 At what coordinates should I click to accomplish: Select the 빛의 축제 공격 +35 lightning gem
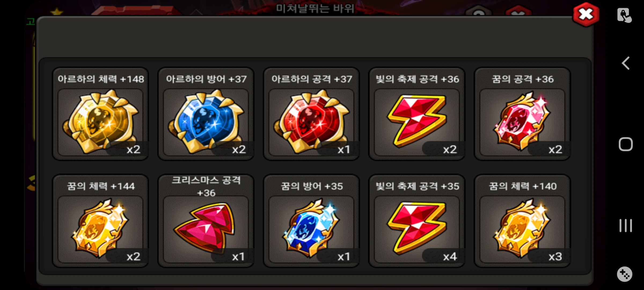417,229
